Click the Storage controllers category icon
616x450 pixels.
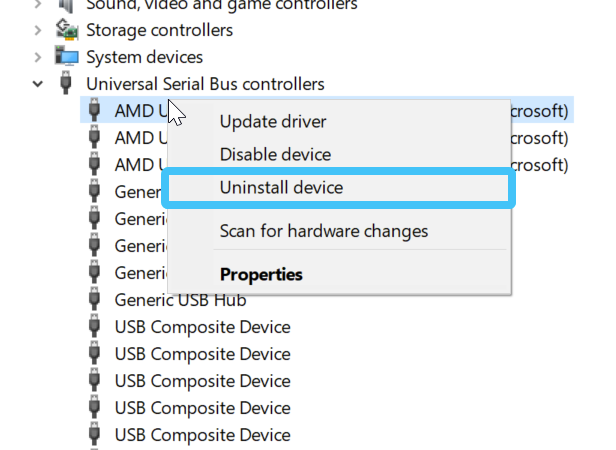[67, 31]
